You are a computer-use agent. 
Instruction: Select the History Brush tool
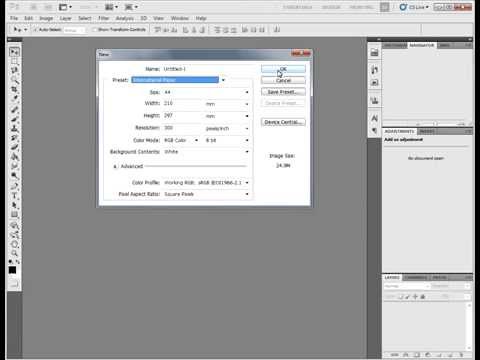point(14,138)
